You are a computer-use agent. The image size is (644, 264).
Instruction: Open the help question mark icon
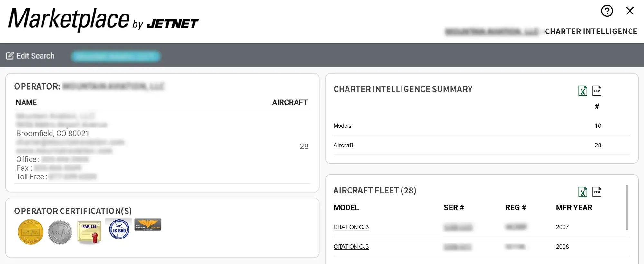point(607,11)
